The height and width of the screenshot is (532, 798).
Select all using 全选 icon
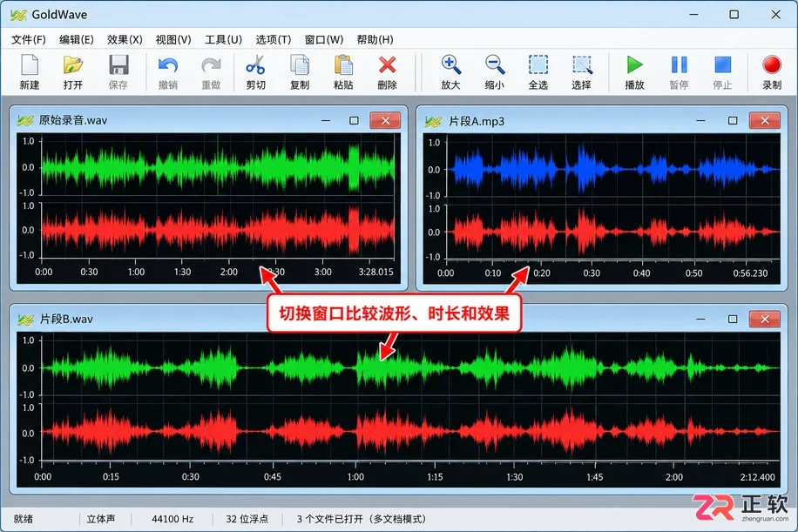tap(538, 65)
